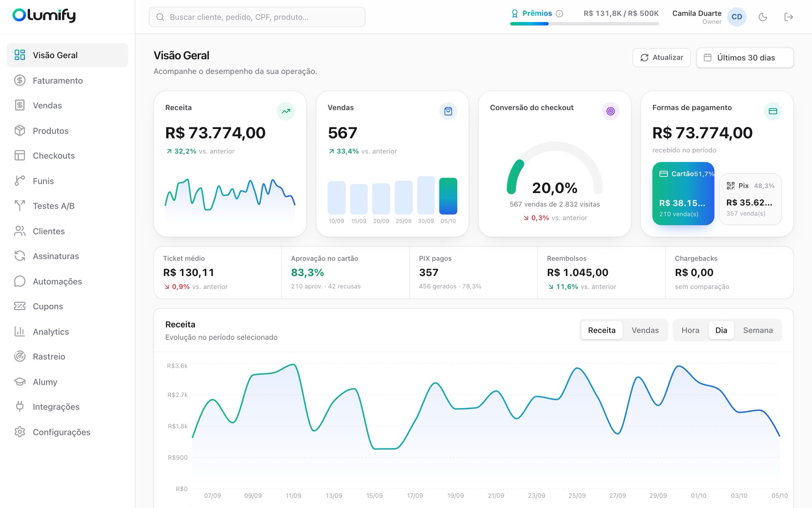The width and height of the screenshot is (812, 508).
Task: Set chart granularity to Dia
Action: click(721, 330)
